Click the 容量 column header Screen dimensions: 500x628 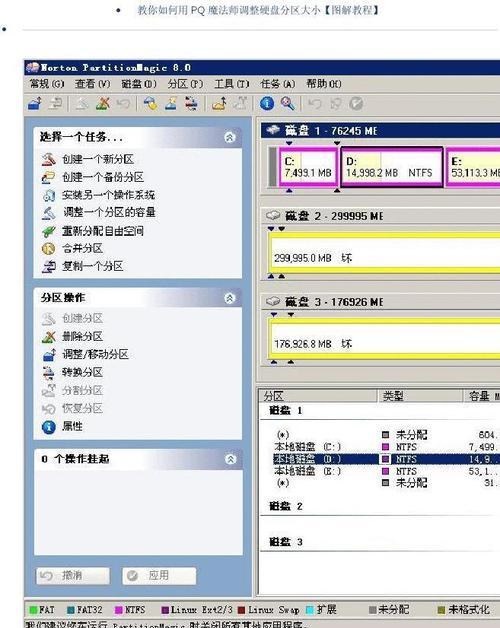[482, 396]
